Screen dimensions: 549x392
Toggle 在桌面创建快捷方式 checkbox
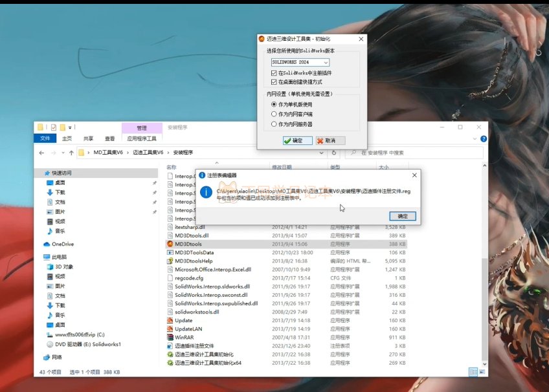tap(274, 82)
